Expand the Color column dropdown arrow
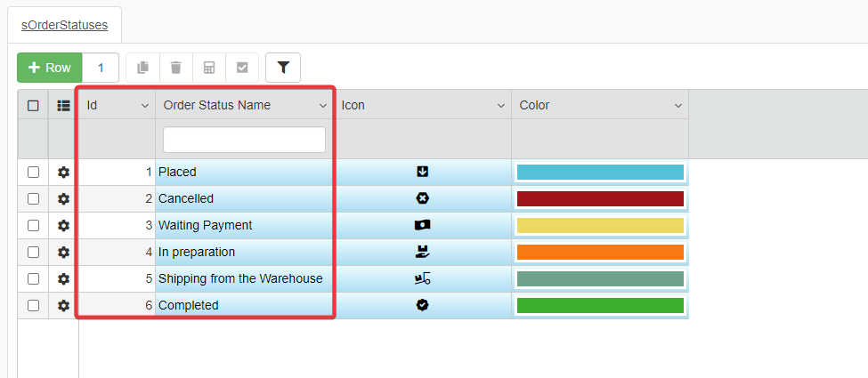 (678, 106)
